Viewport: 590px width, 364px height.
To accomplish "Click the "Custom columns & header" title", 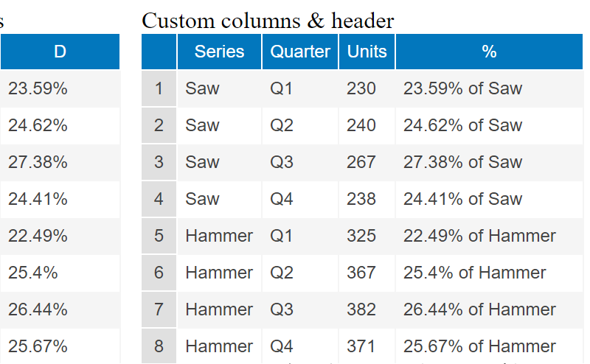I will point(268,21).
